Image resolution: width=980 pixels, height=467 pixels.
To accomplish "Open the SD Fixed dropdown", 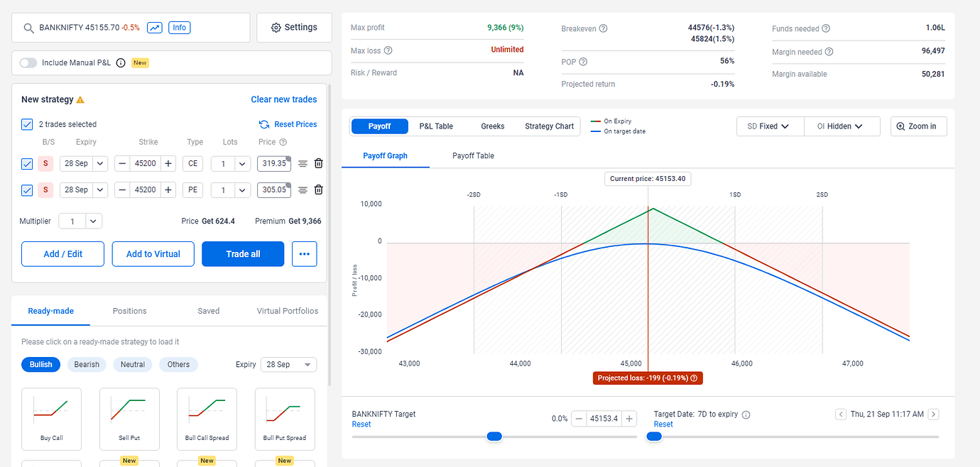I will click(769, 126).
